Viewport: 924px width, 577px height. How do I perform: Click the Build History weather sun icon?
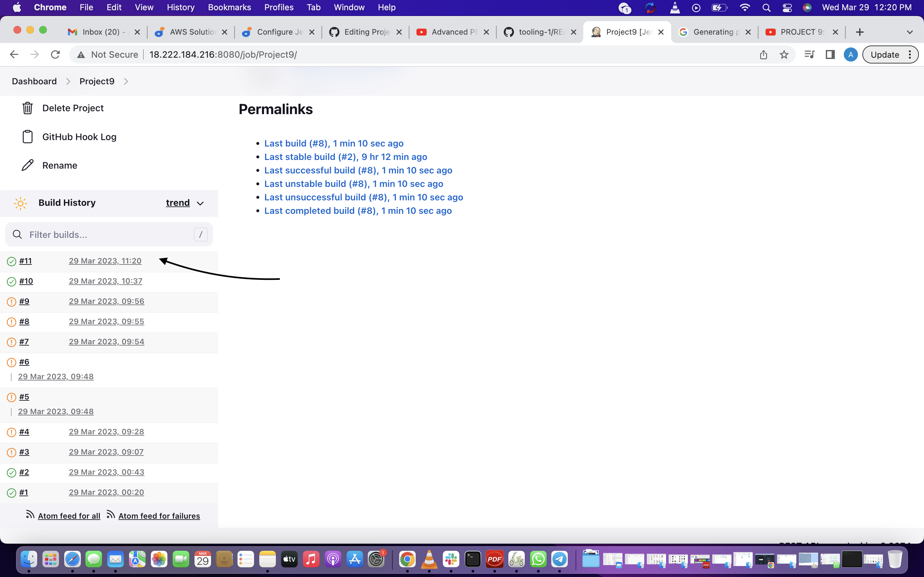pyautogui.click(x=21, y=203)
